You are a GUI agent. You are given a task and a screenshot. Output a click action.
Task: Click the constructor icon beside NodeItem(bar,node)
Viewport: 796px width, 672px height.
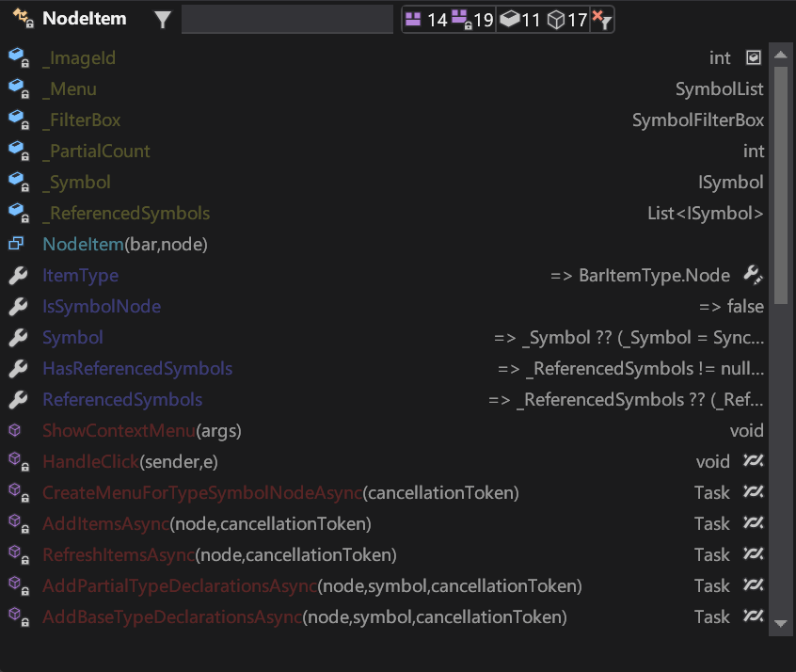pyautogui.click(x=18, y=244)
